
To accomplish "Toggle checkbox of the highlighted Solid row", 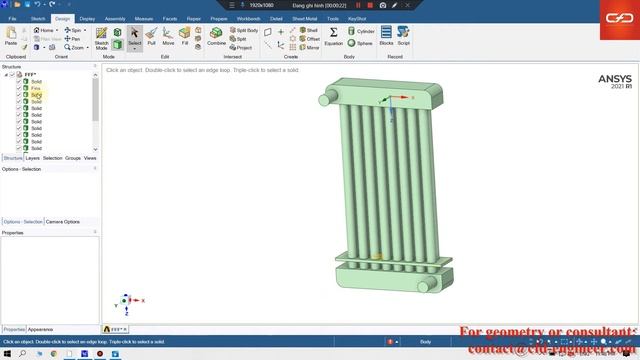I will click(19, 95).
